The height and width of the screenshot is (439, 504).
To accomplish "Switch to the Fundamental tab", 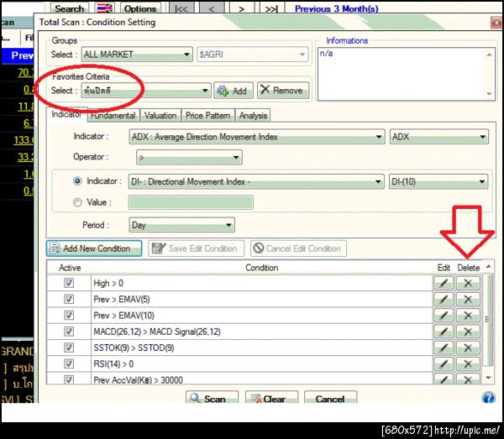I will pyautogui.click(x=113, y=116).
